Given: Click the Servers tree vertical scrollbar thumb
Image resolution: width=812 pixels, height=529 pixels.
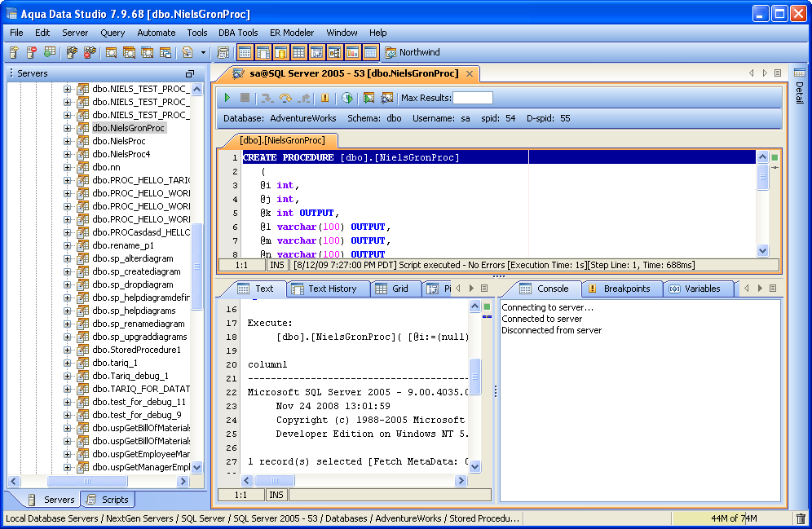Looking at the screenshot, I should (x=196, y=265).
